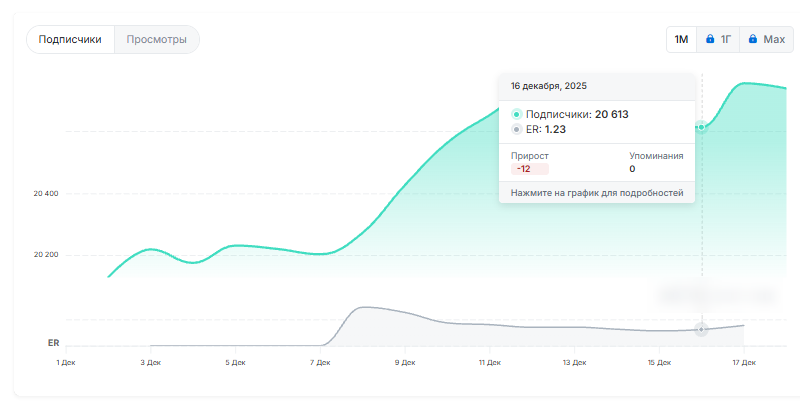The height and width of the screenshot is (405, 800).
Task: Click the teal dot beside Подписчики in tooltip
Action: tap(516, 115)
